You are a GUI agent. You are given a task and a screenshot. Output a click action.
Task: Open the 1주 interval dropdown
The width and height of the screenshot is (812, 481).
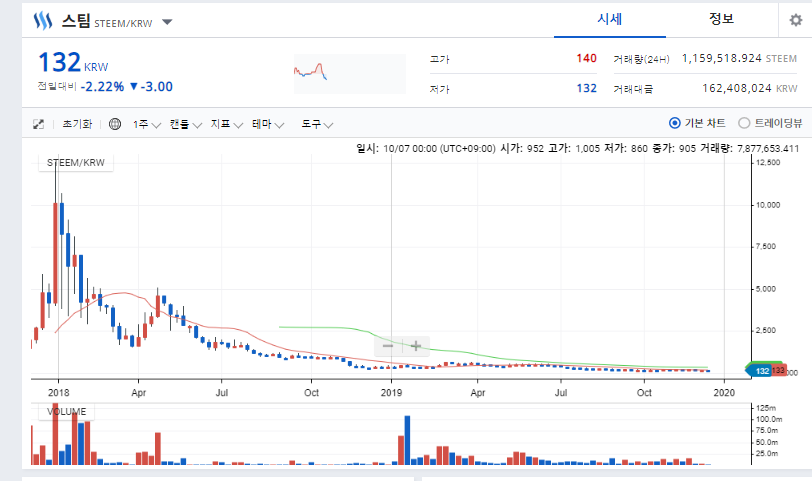147,124
